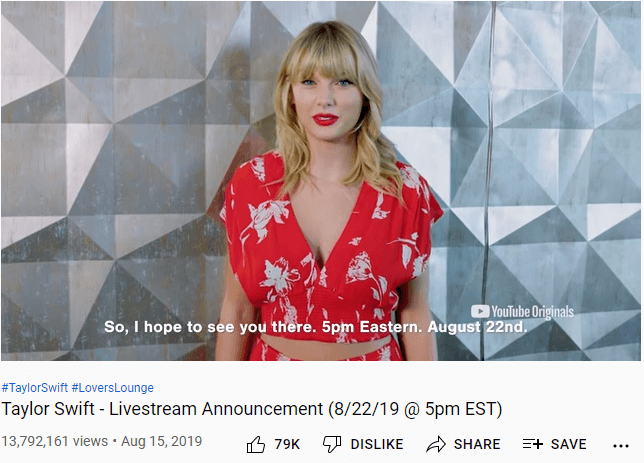Click the caption text about 5pm Eastern
Screen dimensions: 644x463
tap(315, 327)
